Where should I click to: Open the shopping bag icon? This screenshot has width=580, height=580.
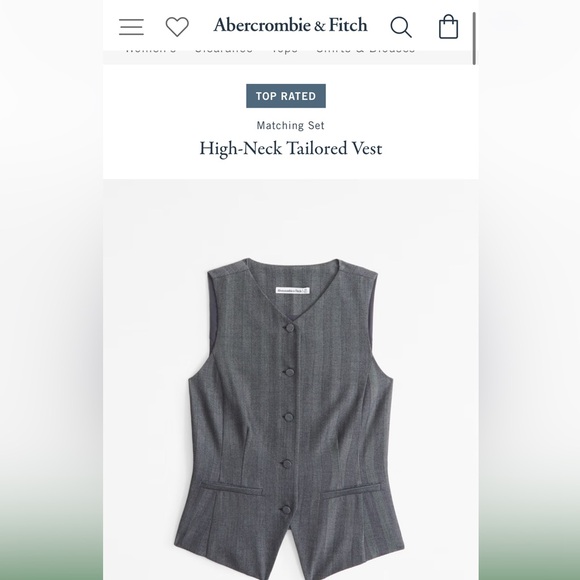(x=448, y=27)
